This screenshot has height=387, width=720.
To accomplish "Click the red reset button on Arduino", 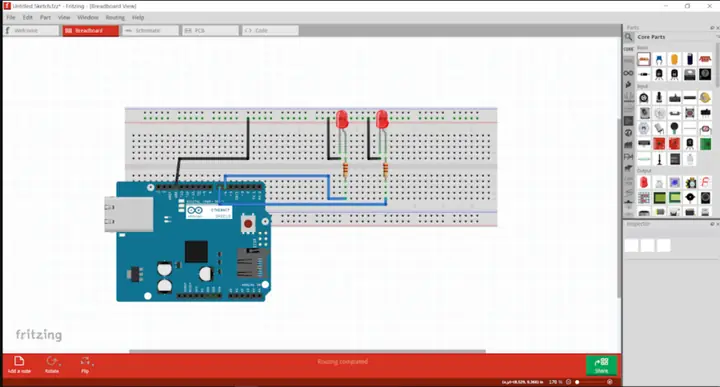I will [248, 224].
